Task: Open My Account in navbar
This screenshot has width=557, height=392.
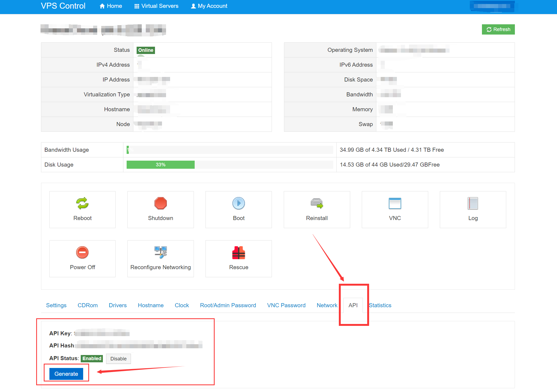Action: coord(209,6)
